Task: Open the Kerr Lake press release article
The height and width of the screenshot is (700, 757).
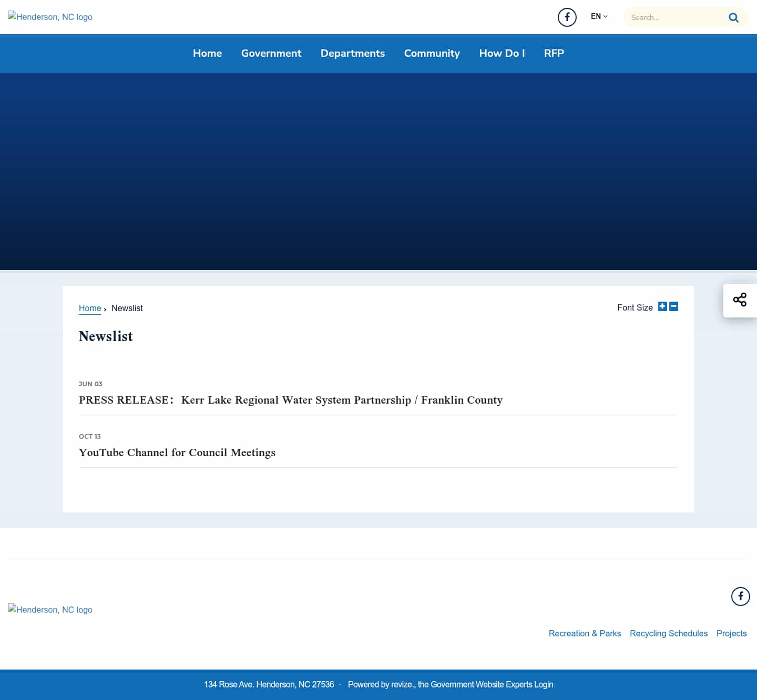Action: click(x=291, y=400)
